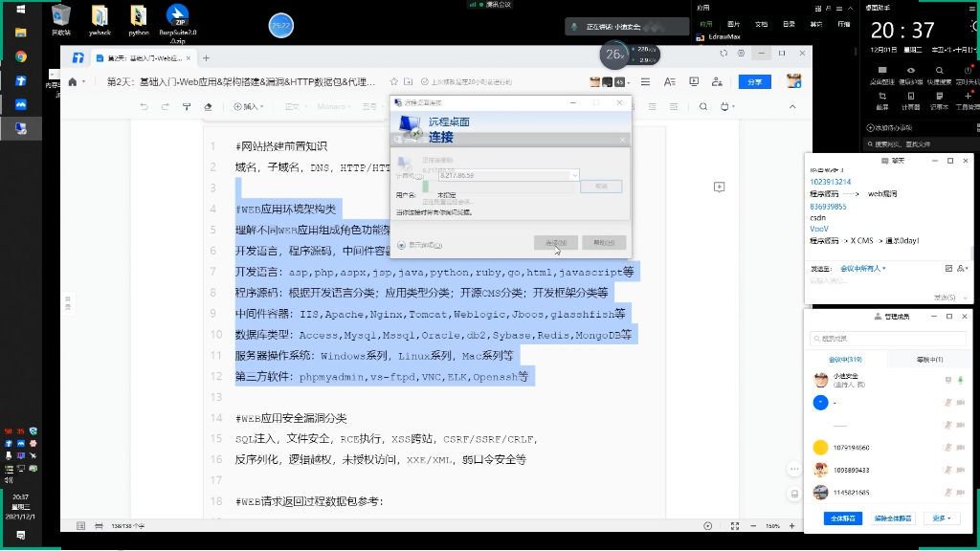Viewport: 980px width, 551px height.
Task: Open the search icon in the editor toolbar
Action: click(703, 107)
